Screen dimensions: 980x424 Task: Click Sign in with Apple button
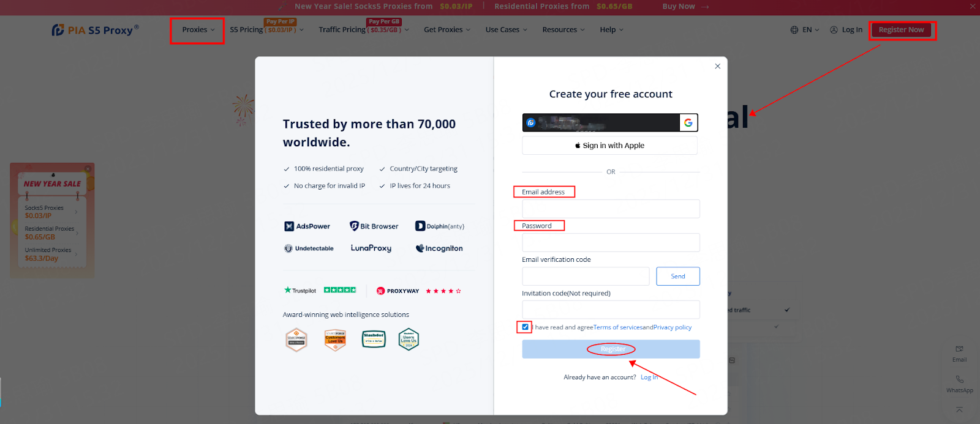609,146
